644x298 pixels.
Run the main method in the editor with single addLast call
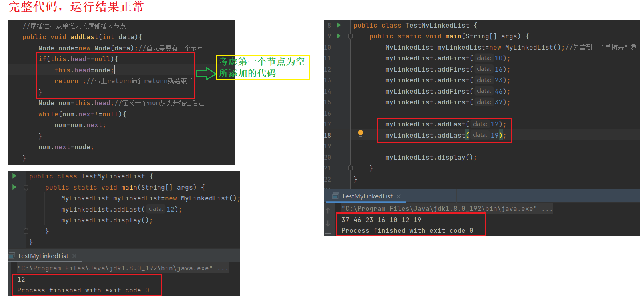[14, 187]
